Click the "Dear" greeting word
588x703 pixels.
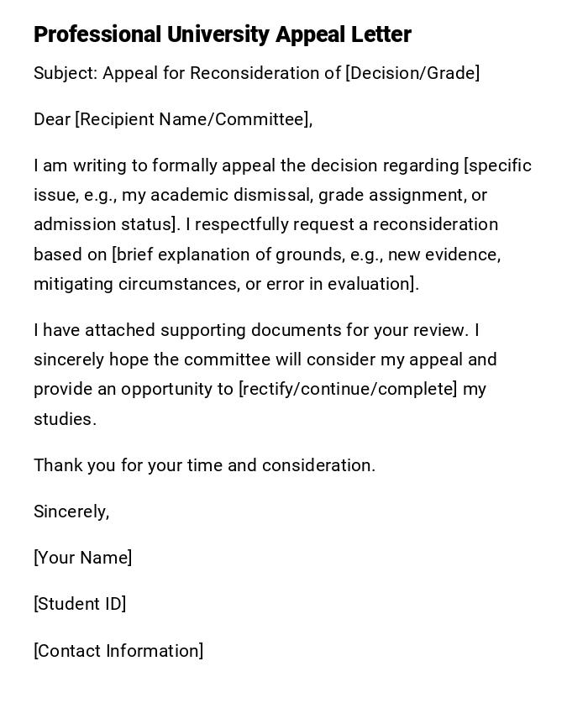(x=52, y=119)
